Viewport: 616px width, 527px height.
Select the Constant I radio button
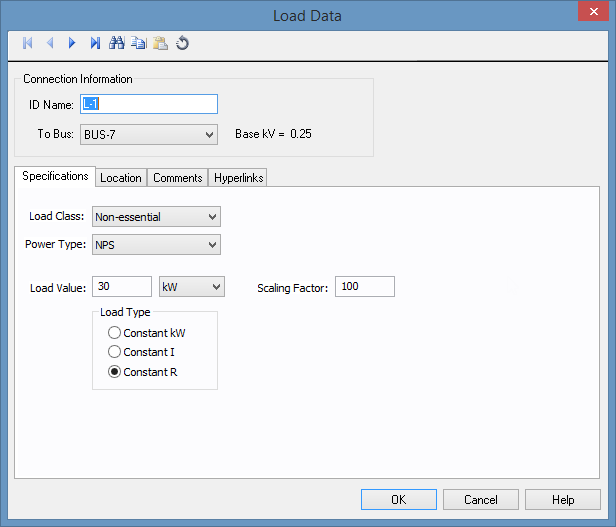pos(115,352)
